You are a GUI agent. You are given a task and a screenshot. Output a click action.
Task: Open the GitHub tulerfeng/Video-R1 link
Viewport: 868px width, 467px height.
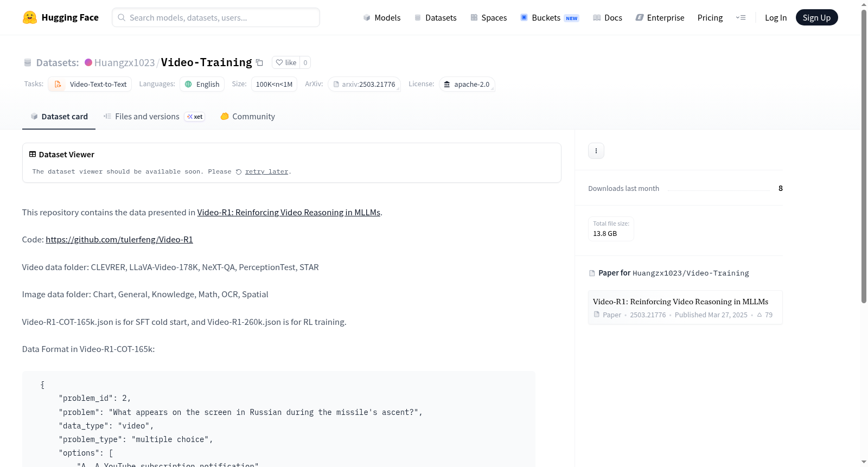tap(119, 240)
